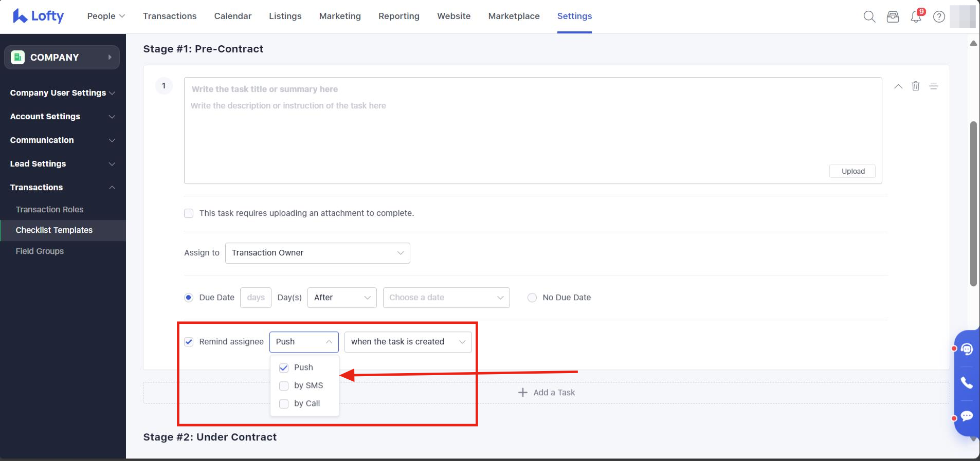Click the help question mark icon
The image size is (980, 461).
pos(939,16)
